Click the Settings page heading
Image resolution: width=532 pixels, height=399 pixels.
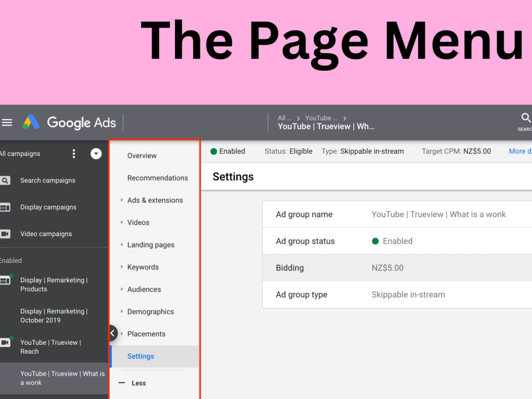pyautogui.click(x=233, y=177)
